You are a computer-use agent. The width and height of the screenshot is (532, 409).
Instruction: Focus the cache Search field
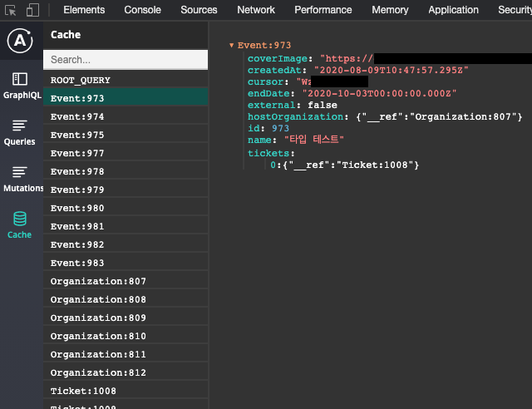coord(126,60)
